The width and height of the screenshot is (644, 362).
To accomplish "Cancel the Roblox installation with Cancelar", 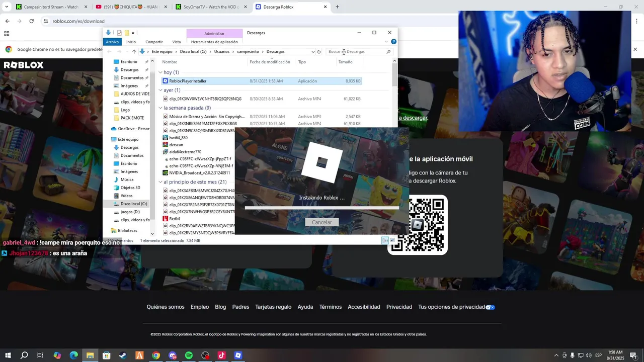I will pos(321,222).
